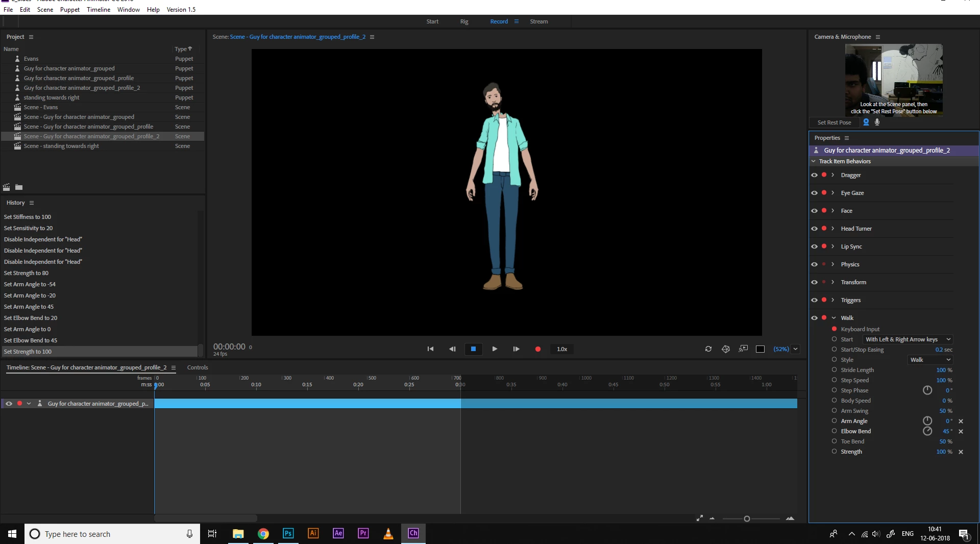980x544 pixels.
Task: Open the Camera & Microphone panel menu
Action: (878, 37)
